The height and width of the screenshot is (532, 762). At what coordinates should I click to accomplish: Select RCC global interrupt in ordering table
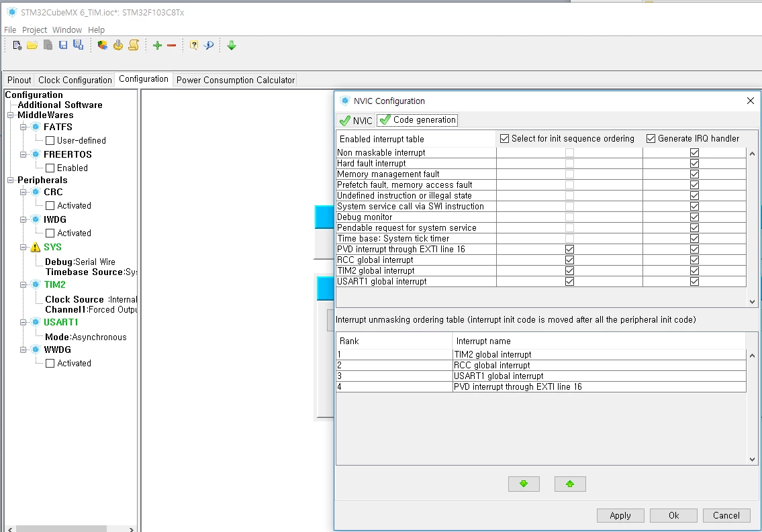click(x=541, y=366)
